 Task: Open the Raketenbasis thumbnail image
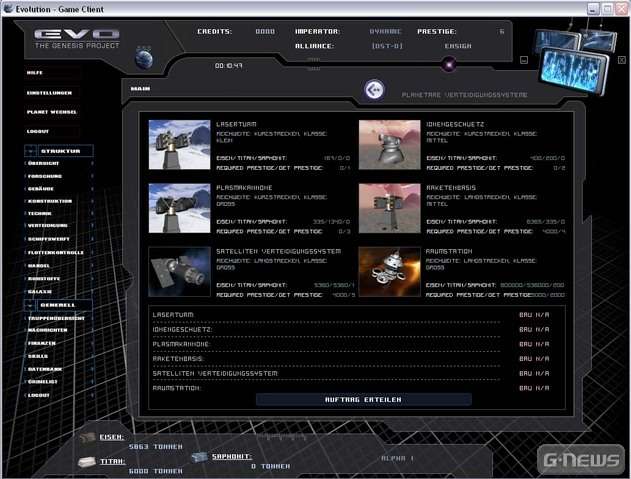pyautogui.click(x=390, y=208)
